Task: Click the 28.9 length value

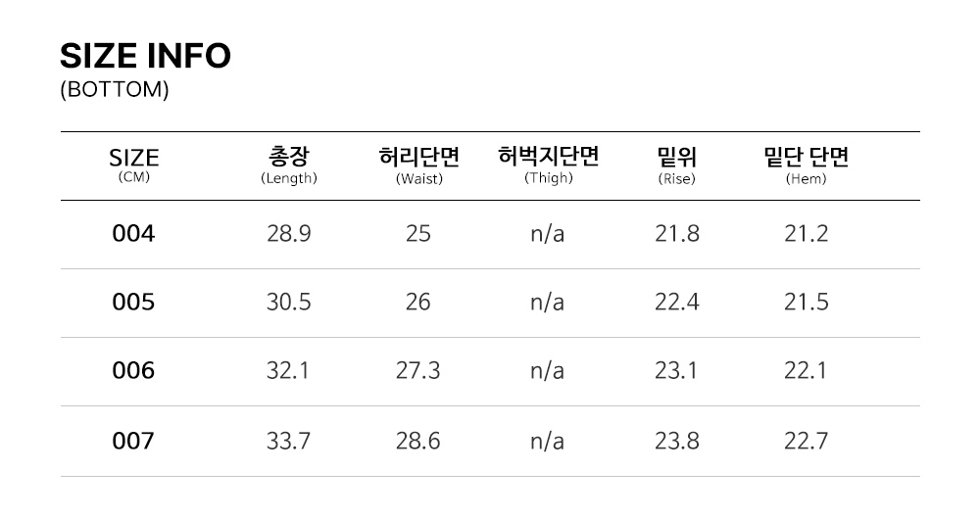Action: click(289, 234)
